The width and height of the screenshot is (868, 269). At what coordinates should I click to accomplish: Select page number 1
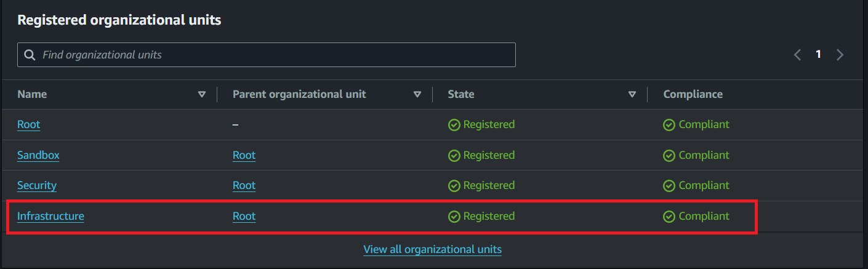[818, 54]
